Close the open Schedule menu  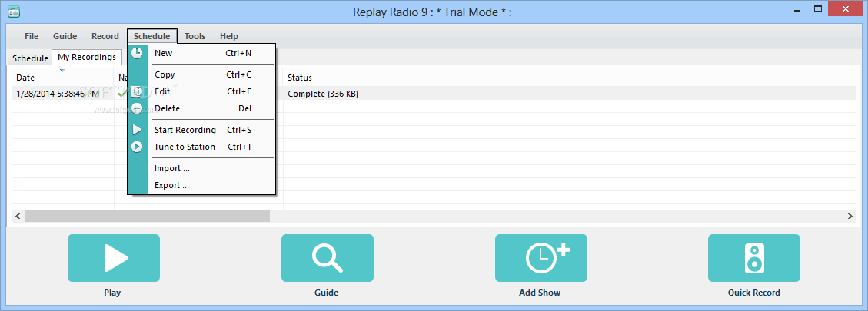click(x=151, y=36)
